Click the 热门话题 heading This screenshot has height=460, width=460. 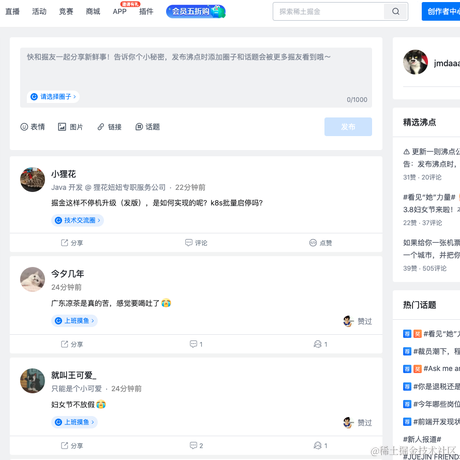click(419, 305)
